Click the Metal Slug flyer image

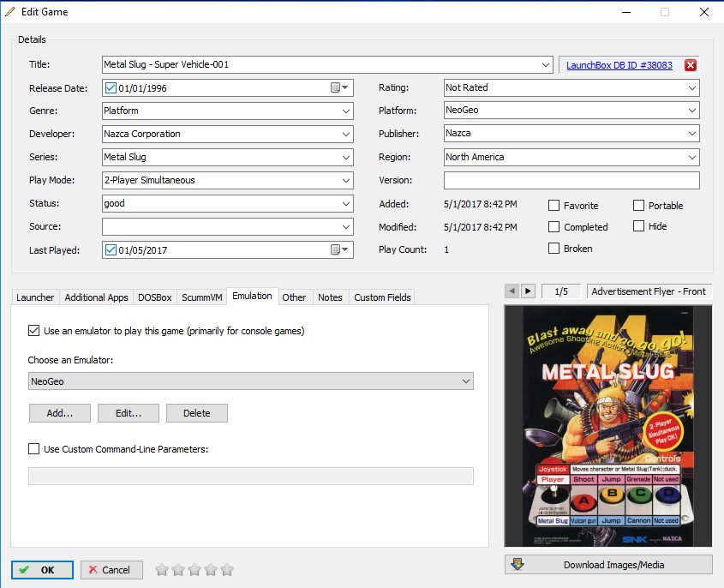(608, 426)
